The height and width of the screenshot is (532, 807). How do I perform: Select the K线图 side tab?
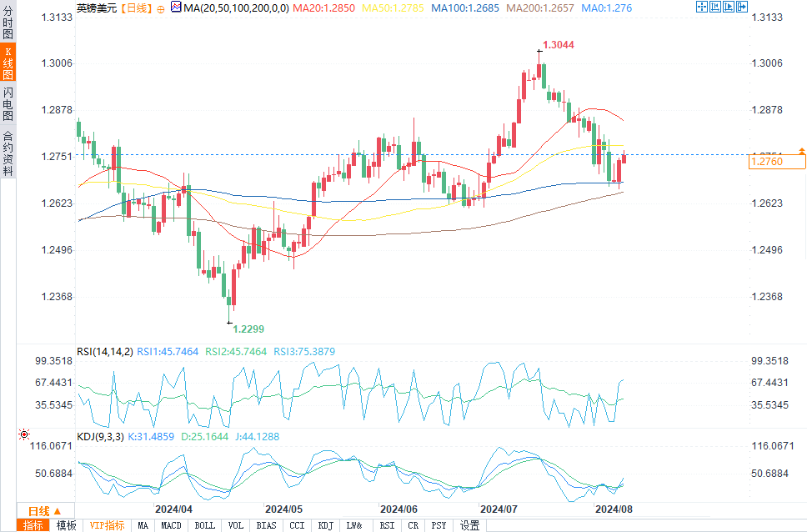(x=8, y=63)
